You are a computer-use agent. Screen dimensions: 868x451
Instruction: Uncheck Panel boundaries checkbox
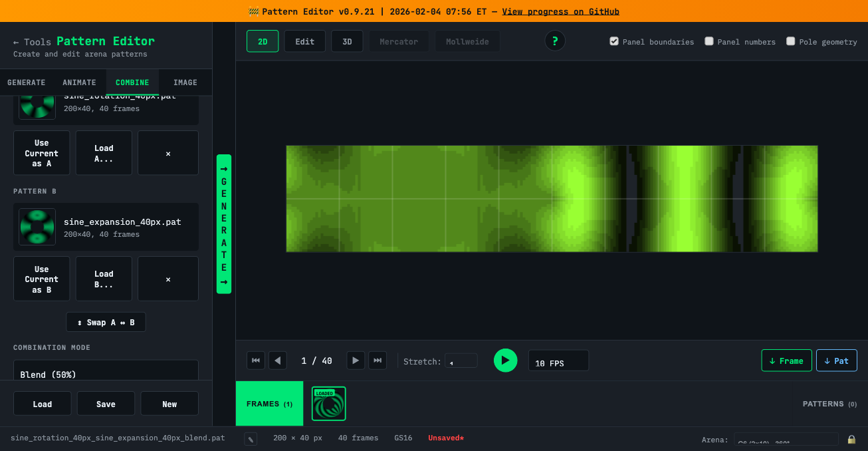click(614, 41)
